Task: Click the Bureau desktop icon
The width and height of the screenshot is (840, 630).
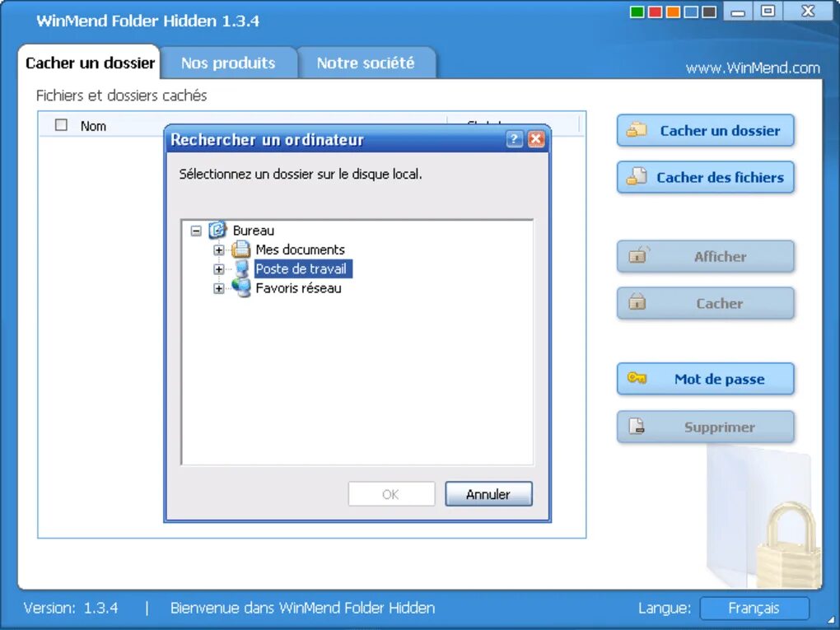Action: tap(217, 231)
